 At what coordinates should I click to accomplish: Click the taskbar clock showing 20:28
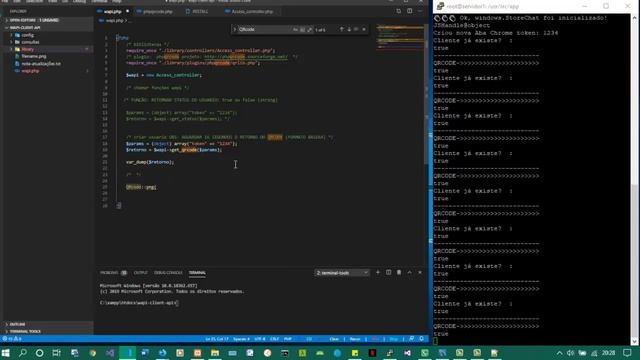(609, 353)
